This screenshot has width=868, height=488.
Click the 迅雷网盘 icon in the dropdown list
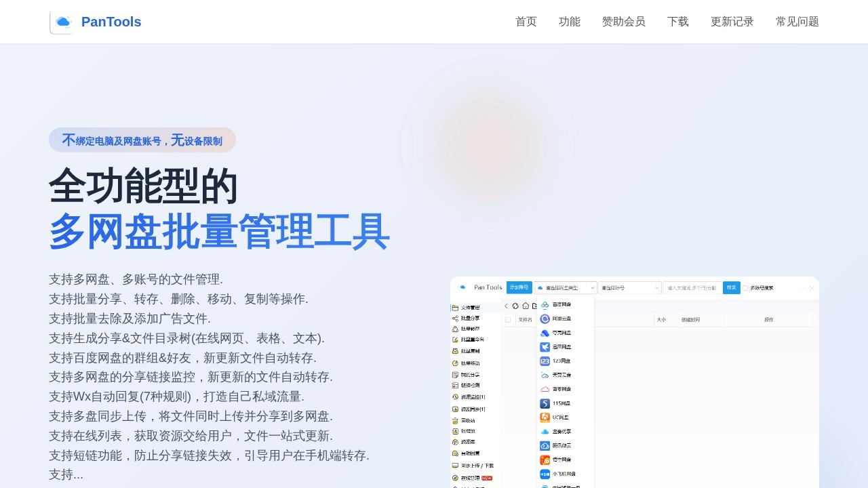[x=545, y=347]
